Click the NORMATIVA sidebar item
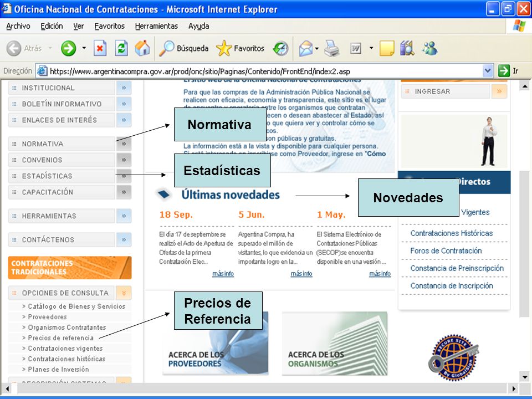 coord(62,144)
